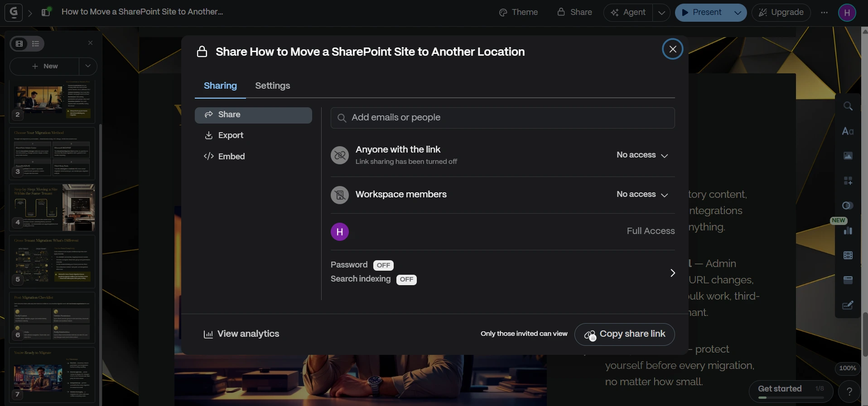Expand the Agent dropdown arrow
Image resolution: width=868 pixels, height=406 pixels.
tap(661, 13)
